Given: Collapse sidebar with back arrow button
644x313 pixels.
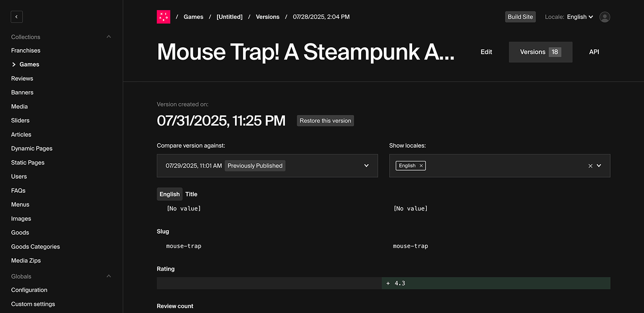Looking at the screenshot, I should [17, 17].
